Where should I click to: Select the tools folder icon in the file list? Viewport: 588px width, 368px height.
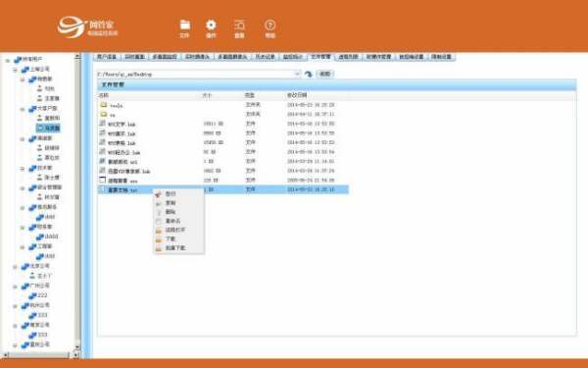point(104,105)
